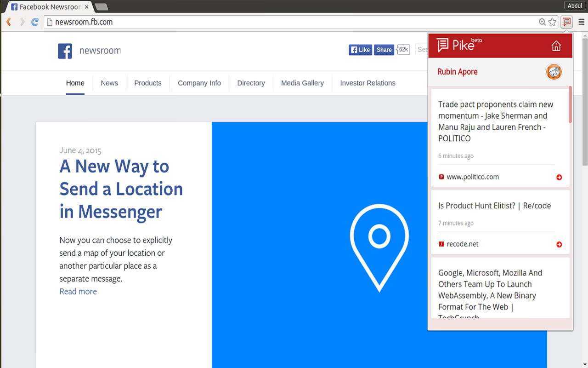Click the Pike home icon
588x368 pixels.
click(x=556, y=46)
